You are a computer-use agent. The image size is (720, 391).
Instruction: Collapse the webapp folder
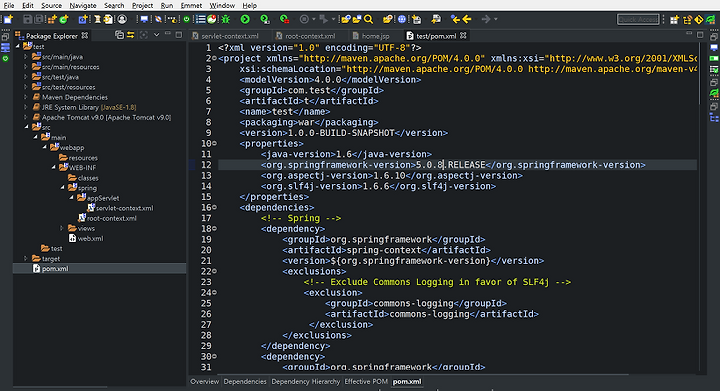point(45,147)
